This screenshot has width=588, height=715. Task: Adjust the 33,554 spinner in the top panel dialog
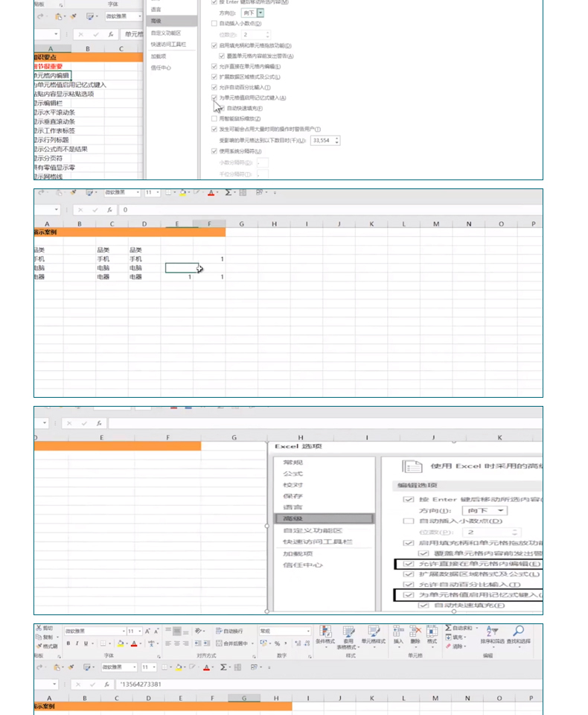[337, 141]
